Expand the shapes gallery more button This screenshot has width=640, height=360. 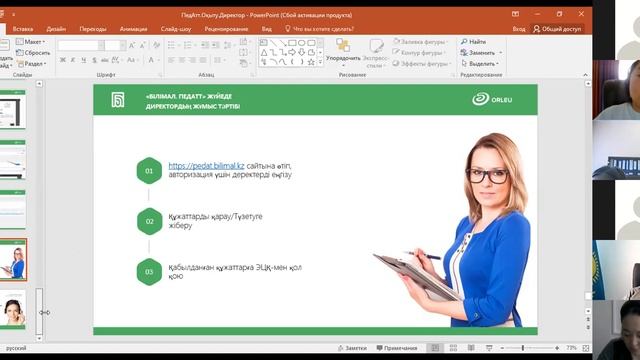[x=320, y=62]
